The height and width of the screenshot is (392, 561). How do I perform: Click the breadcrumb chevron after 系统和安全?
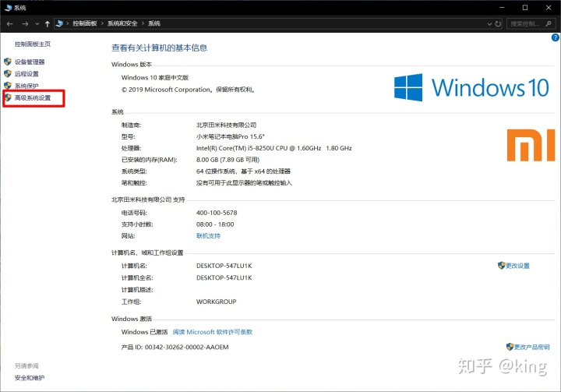[143, 23]
